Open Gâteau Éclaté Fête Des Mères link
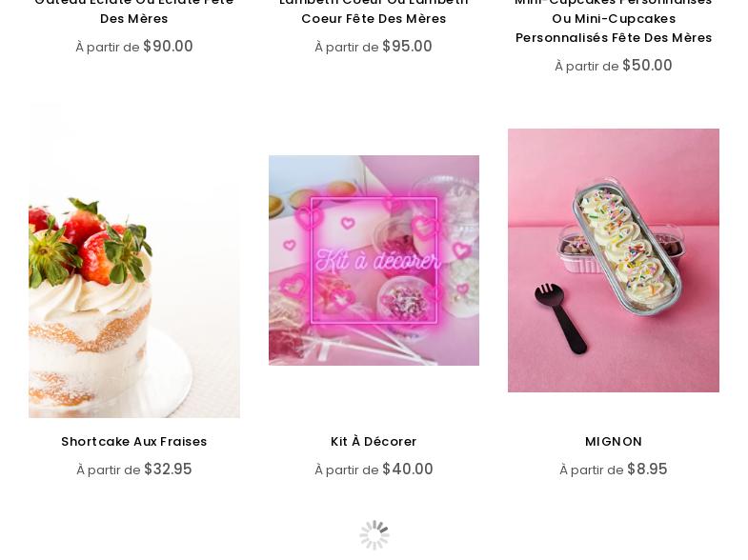The width and height of the screenshot is (748, 560). coord(134,10)
